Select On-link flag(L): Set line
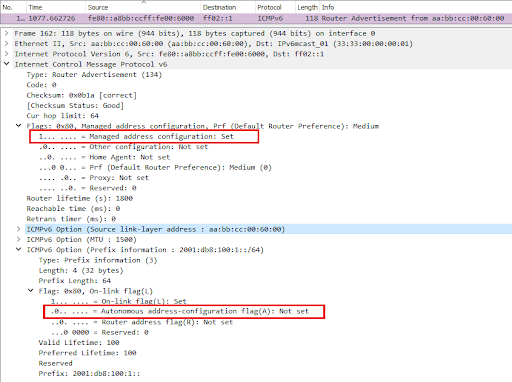The image size is (512, 382). point(119,301)
